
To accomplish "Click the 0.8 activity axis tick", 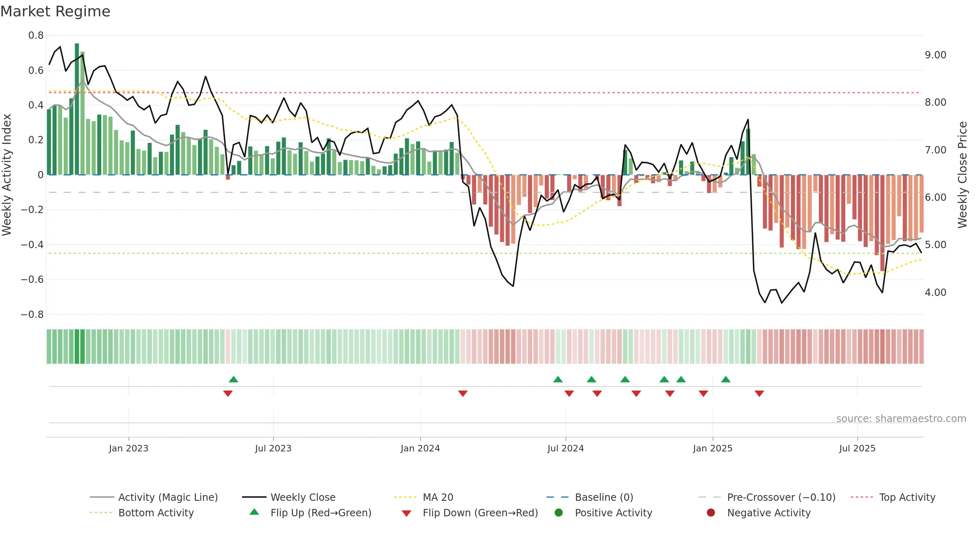I will (36, 36).
